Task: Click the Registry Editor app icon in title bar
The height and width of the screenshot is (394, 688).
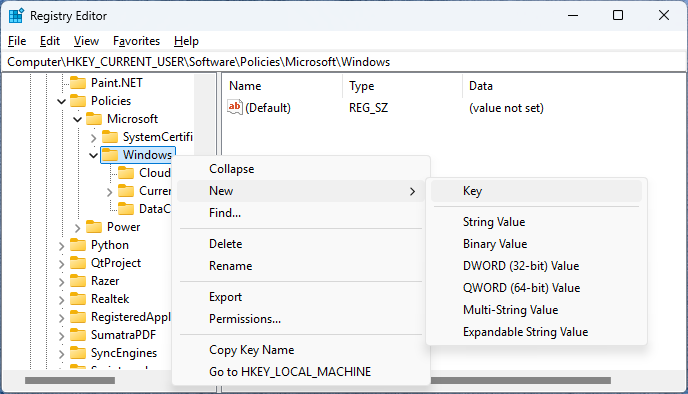Action: pos(16,15)
